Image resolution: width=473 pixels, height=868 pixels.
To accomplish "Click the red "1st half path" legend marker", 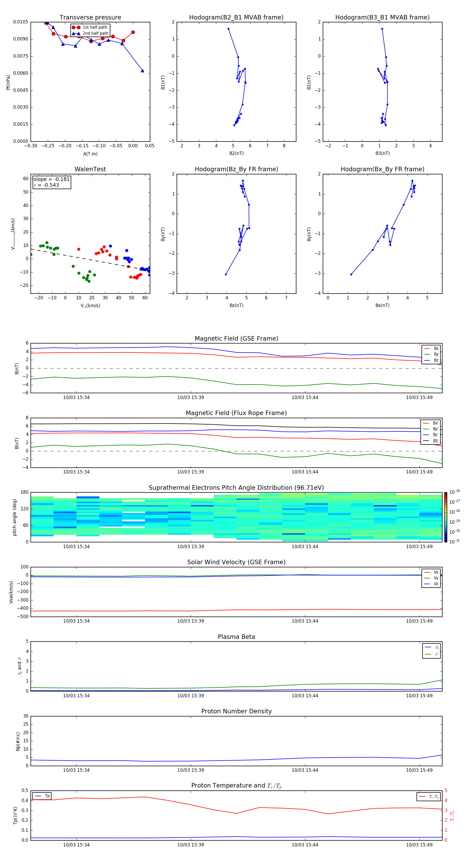I will pos(76,27).
